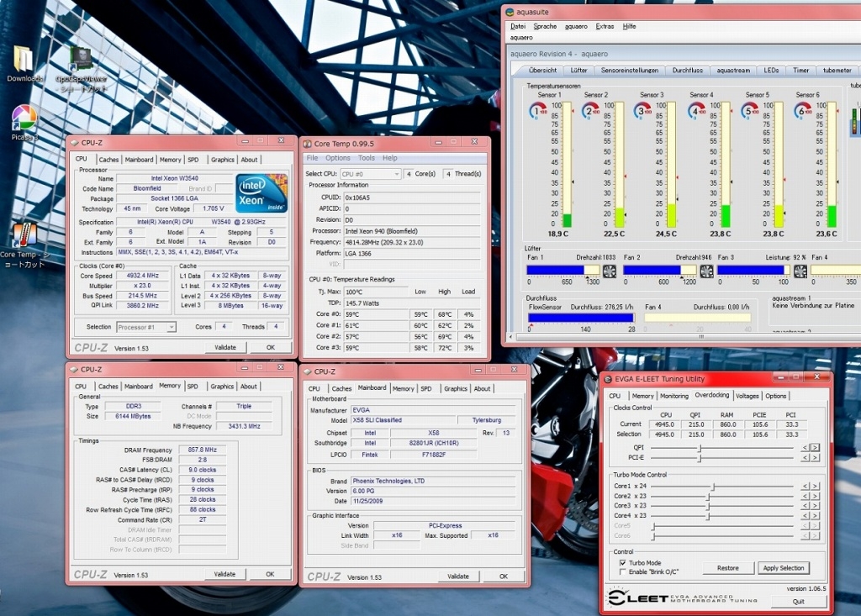Open the Picasa 3 desktop icon
Viewport: 861px width, 616px height.
tap(24, 123)
